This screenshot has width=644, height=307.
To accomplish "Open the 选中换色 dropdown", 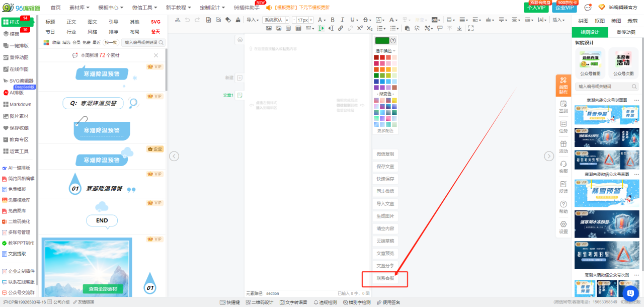I will pyautogui.click(x=385, y=51).
